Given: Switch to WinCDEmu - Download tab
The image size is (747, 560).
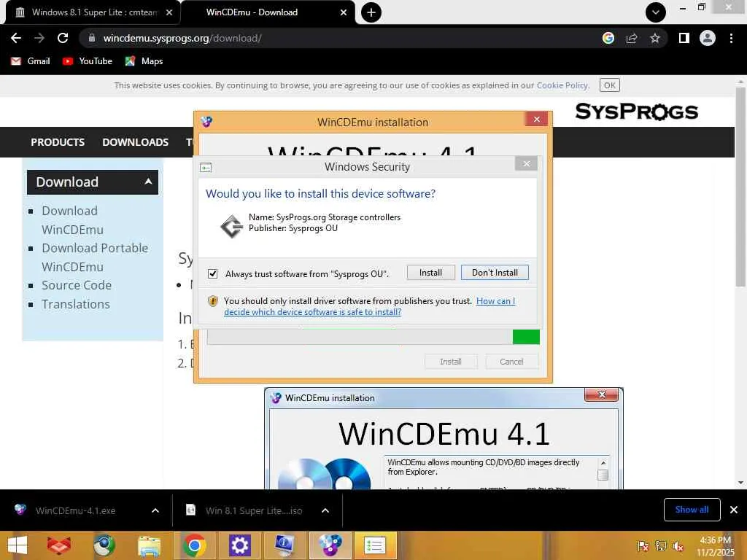Looking at the screenshot, I should 268,12.
